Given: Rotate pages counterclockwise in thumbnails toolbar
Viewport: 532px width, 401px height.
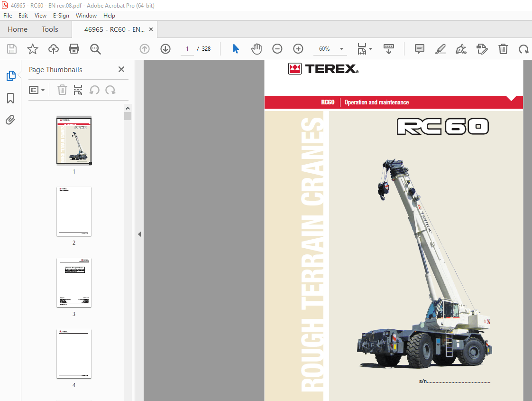Looking at the screenshot, I should [94, 90].
